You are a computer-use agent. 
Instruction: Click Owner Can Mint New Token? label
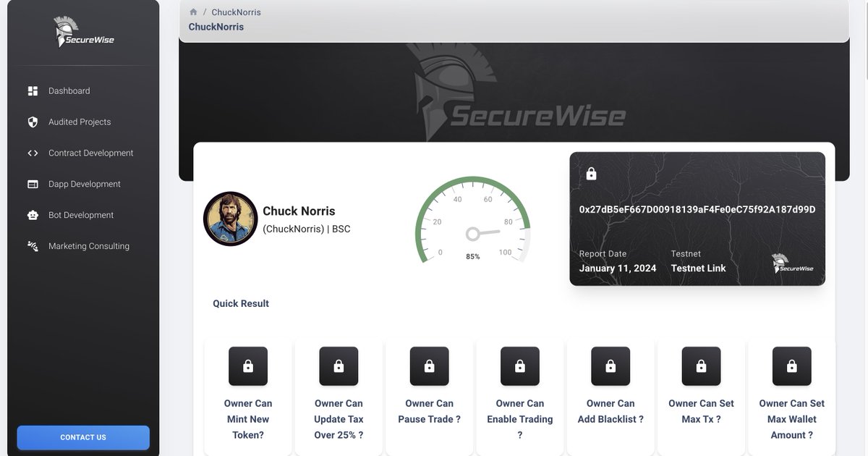pos(248,419)
